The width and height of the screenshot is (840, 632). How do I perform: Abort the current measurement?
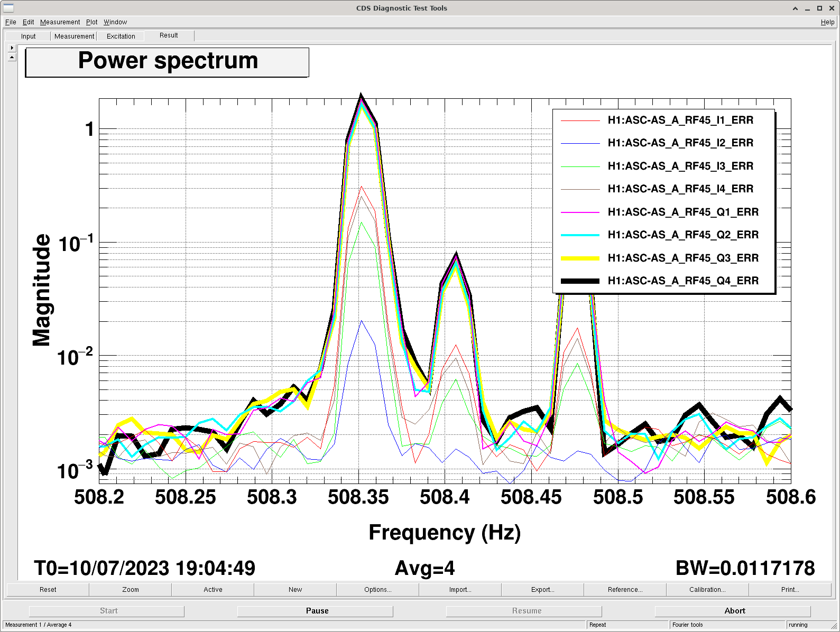[734, 611]
